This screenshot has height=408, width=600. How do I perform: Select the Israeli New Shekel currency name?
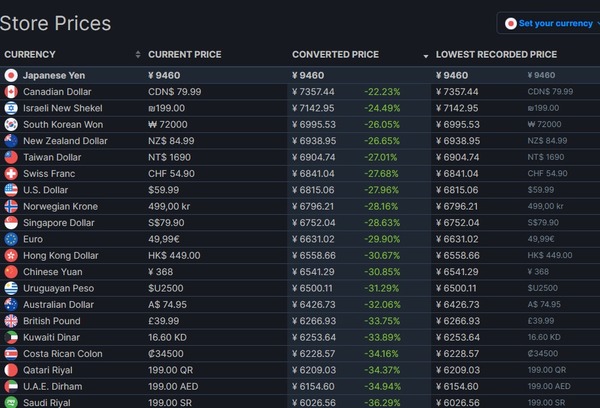click(63, 108)
